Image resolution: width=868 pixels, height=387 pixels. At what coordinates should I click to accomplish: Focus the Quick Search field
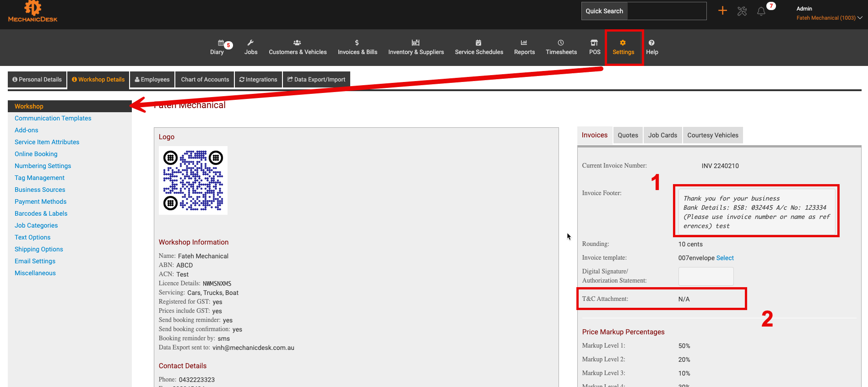pos(667,11)
